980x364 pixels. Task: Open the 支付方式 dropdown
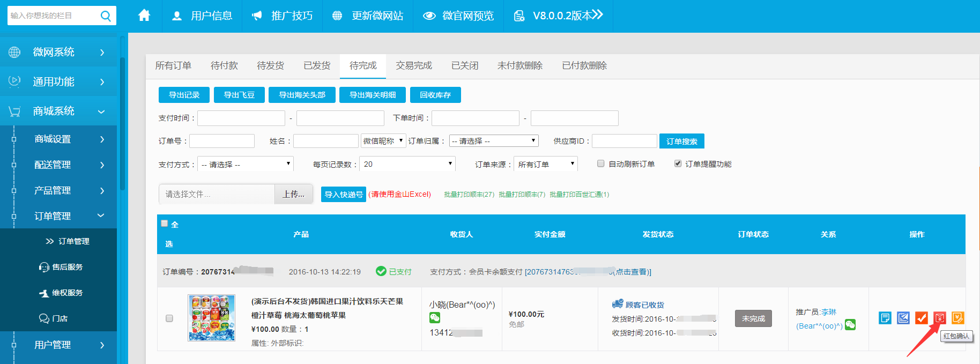click(x=246, y=164)
